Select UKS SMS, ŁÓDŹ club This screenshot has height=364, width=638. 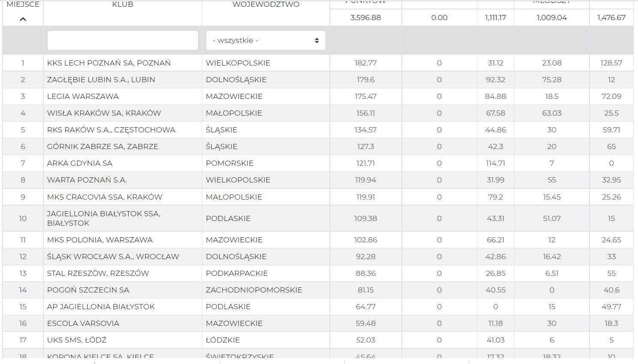[x=77, y=340]
